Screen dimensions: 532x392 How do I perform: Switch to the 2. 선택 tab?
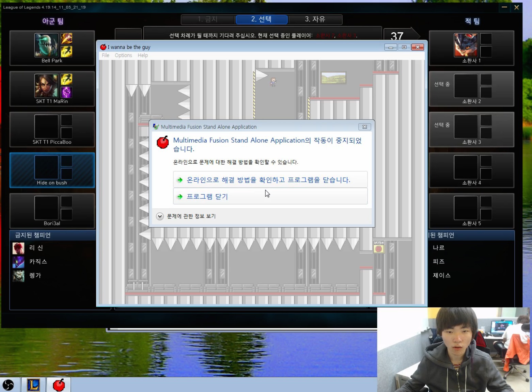pos(261,19)
